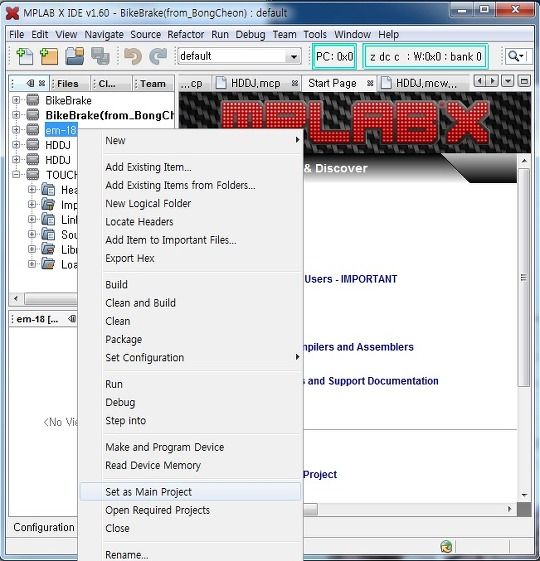Image resolution: width=540 pixels, height=561 pixels.
Task: Click the Loadables folder icon
Action: (48, 264)
